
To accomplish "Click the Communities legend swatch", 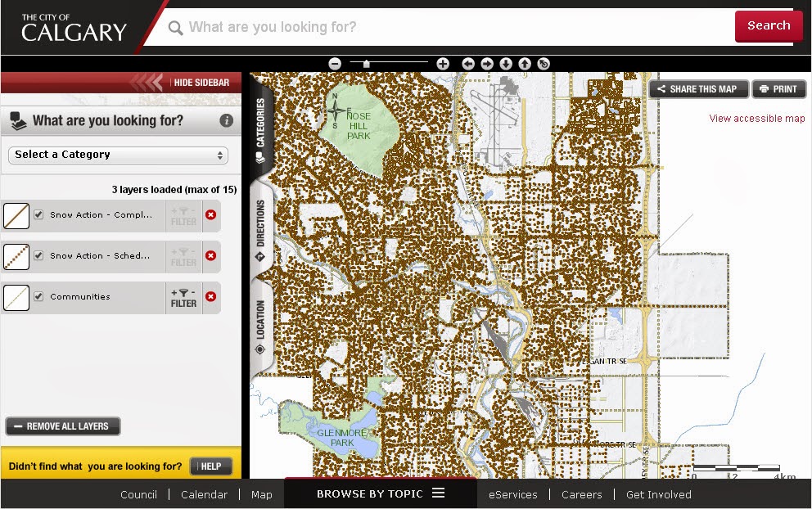I will pyautogui.click(x=16, y=298).
